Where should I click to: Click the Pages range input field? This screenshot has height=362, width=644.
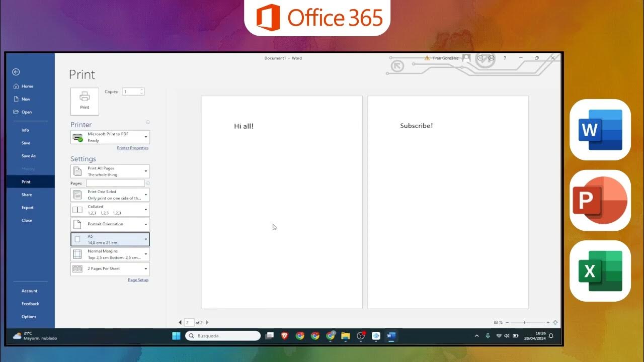pyautogui.click(x=115, y=184)
